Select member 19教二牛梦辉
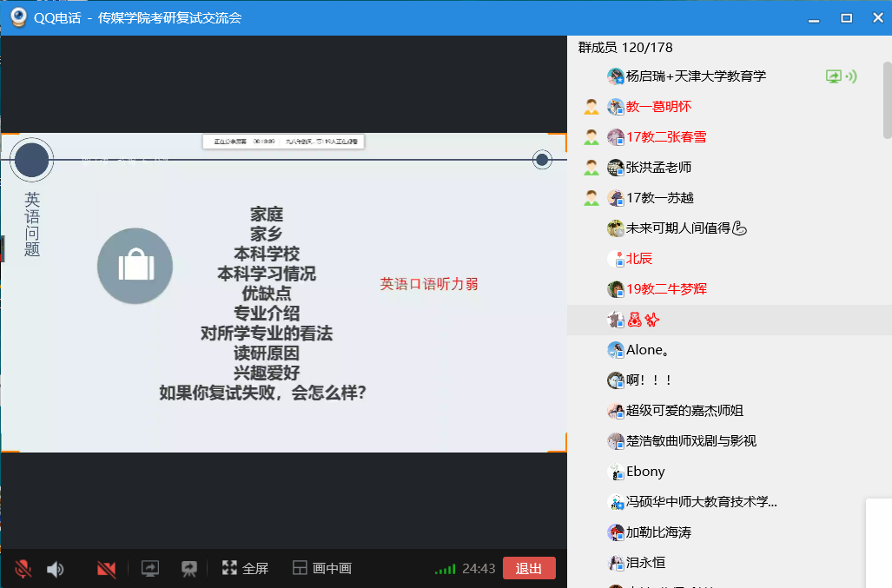Viewport: 892px width, 588px height. pyautogui.click(x=666, y=289)
